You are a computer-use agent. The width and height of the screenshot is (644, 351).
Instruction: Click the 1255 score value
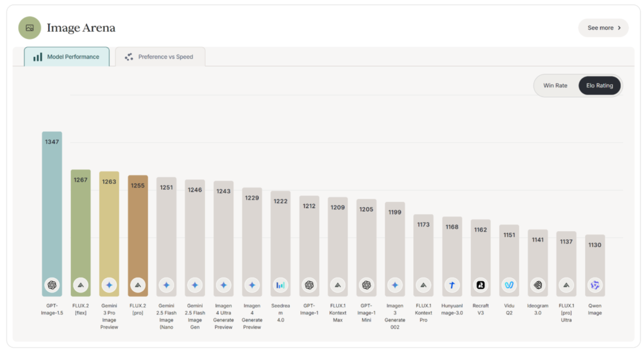tap(138, 186)
